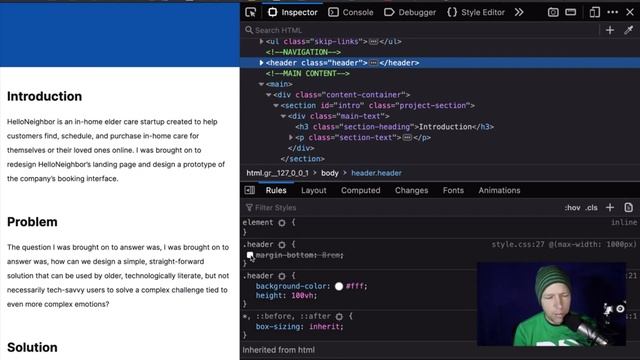This screenshot has height=360, width=640.
Task: Select body in the breadcrumb
Action: pos(330,173)
